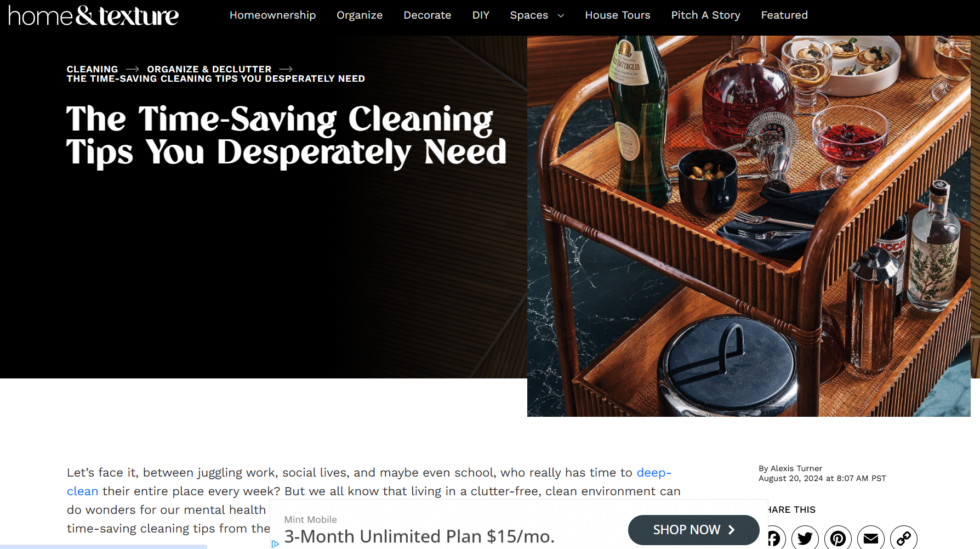Share article on Facebook icon

pos(773,539)
